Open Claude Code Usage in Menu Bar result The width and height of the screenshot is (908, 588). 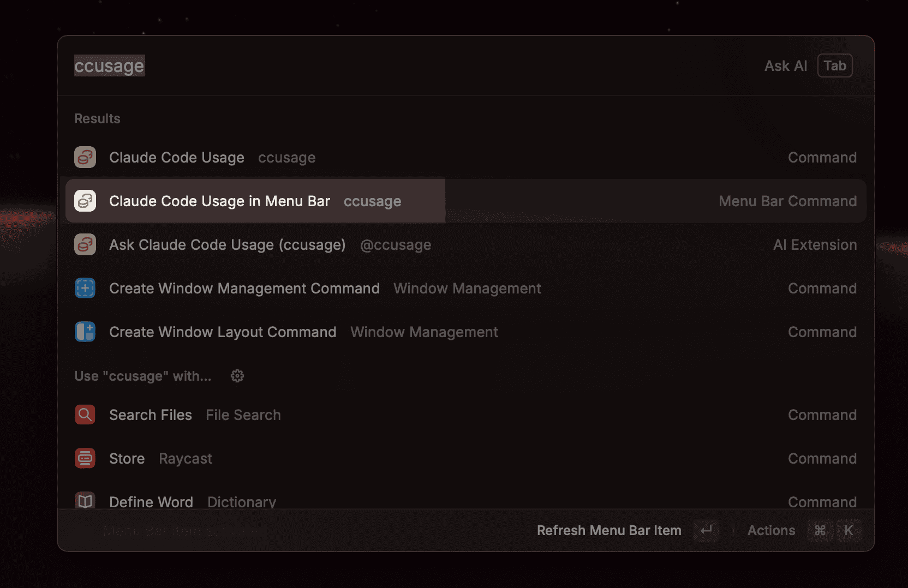coord(218,201)
